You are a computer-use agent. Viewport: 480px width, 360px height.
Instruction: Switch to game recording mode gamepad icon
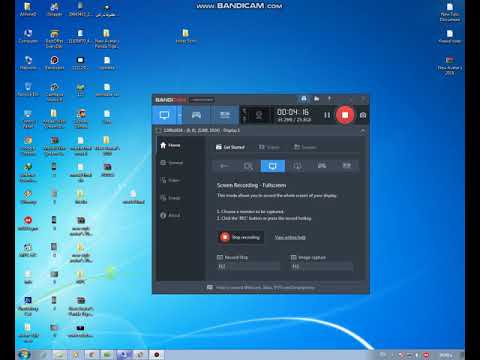coord(196,115)
